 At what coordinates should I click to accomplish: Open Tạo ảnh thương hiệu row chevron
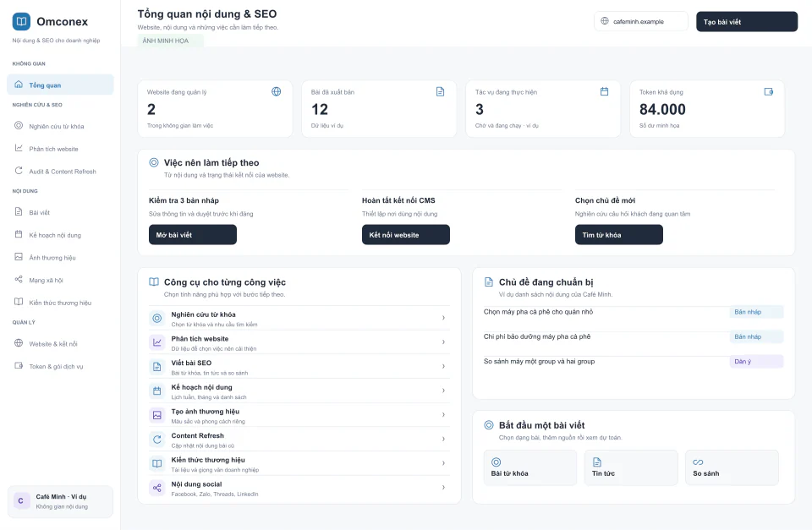(x=443, y=414)
